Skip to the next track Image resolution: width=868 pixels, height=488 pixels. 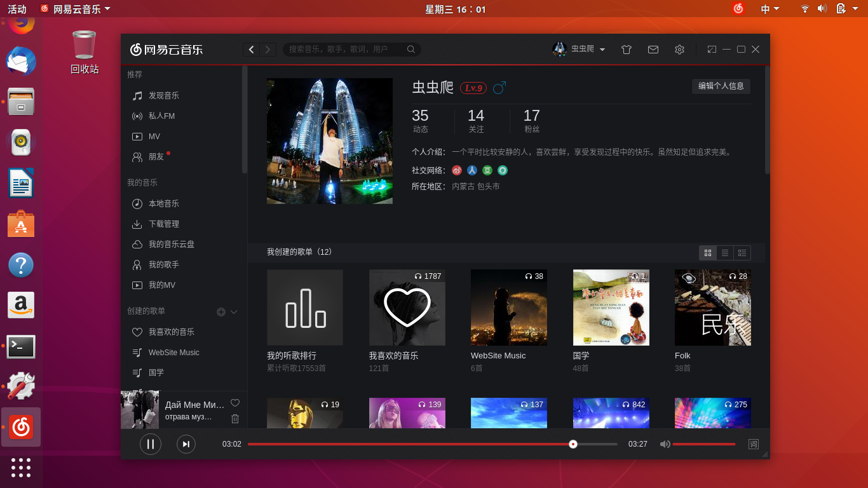186,444
